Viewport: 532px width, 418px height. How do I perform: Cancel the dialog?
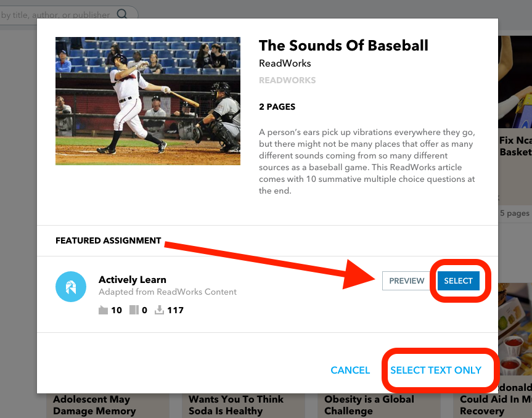[x=350, y=370]
